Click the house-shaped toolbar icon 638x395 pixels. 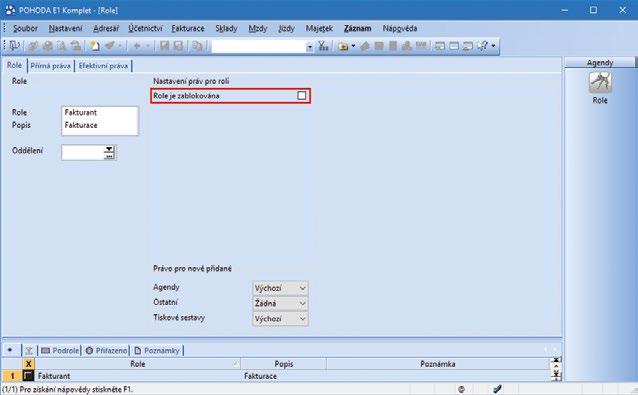(x=365, y=46)
